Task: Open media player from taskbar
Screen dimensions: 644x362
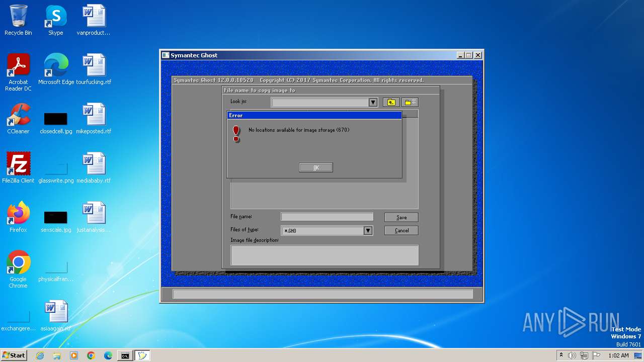Action: click(x=74, y=355)
